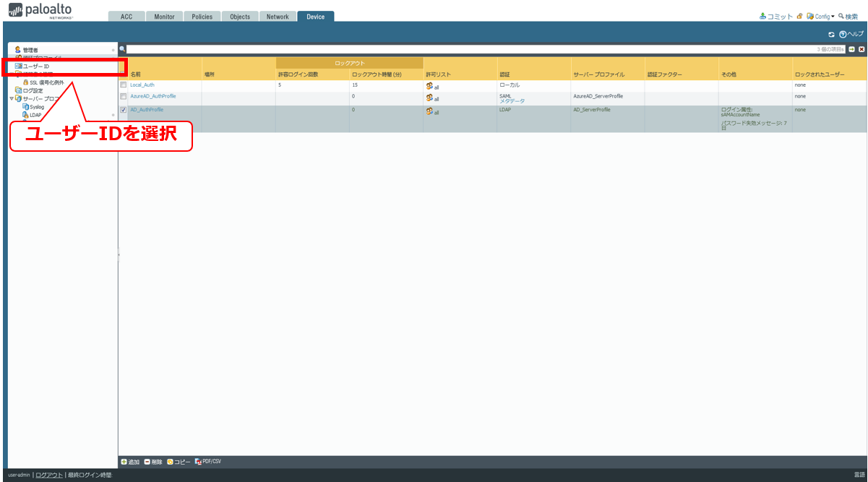Open the Local_Auth profile link

[x=142, y=85]
